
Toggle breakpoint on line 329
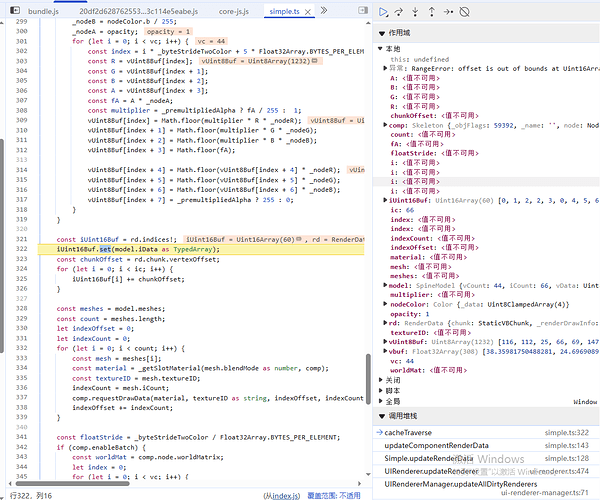click(x=20, y=318)
